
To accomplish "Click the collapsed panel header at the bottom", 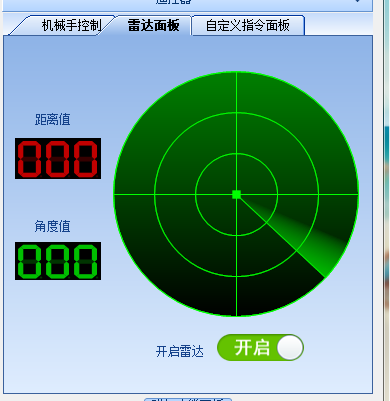I will point(188,399).
